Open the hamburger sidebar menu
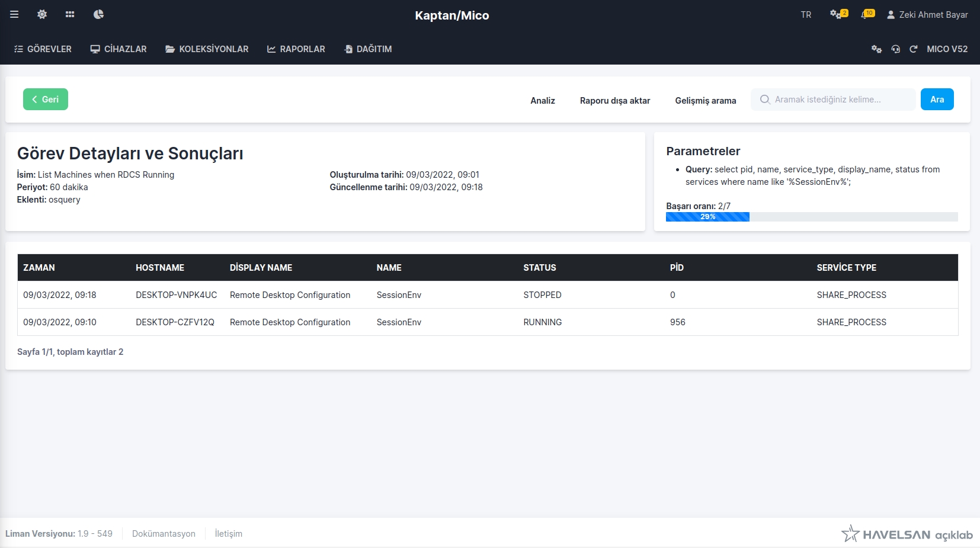980x548 pixels. [x=14, y=14]
